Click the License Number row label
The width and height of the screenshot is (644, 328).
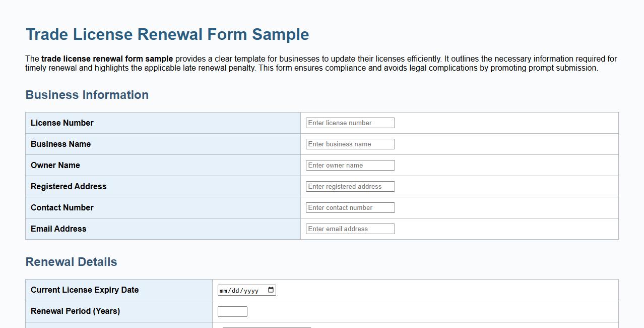[62, 123]
